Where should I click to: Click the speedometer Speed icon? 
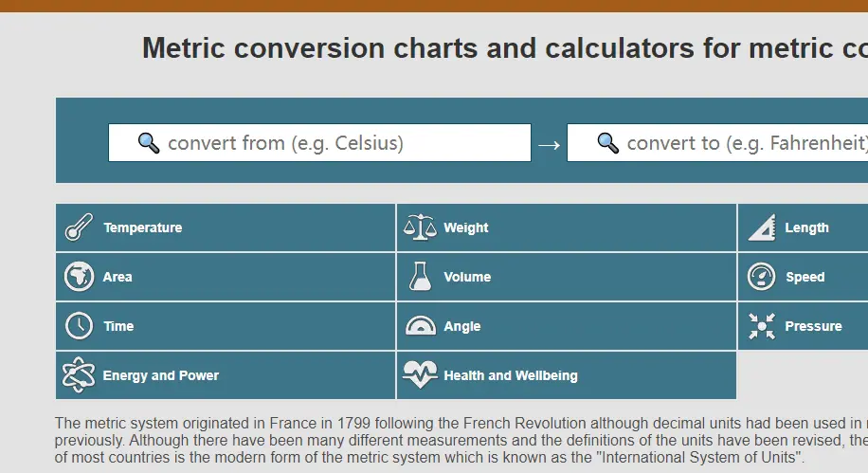[x=761, y=277]
